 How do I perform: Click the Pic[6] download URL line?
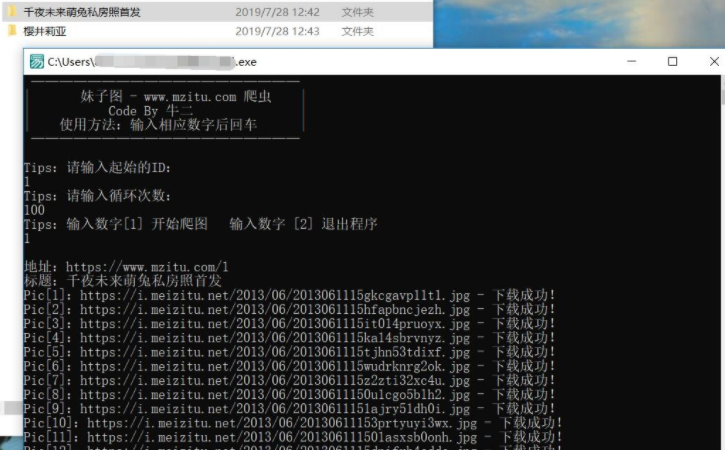click(289, 367)
